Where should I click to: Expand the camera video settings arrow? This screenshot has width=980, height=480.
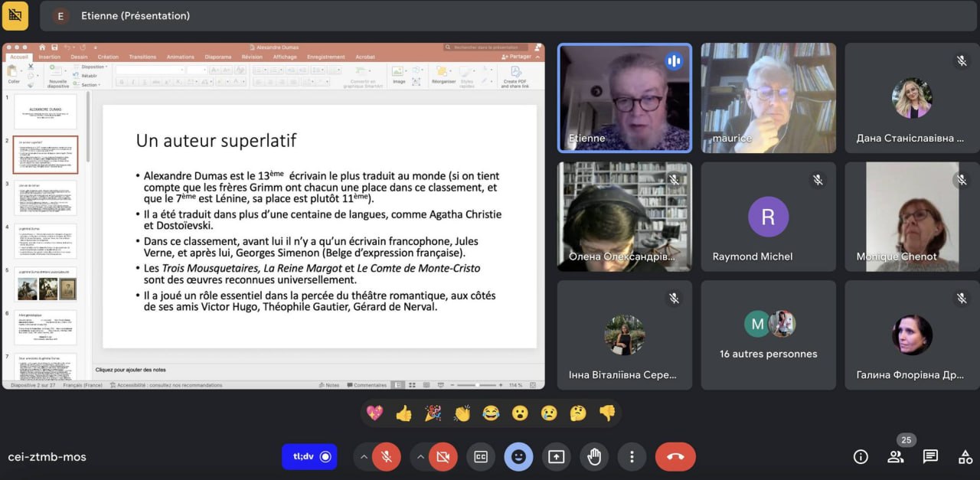click(x=420, y=457)
